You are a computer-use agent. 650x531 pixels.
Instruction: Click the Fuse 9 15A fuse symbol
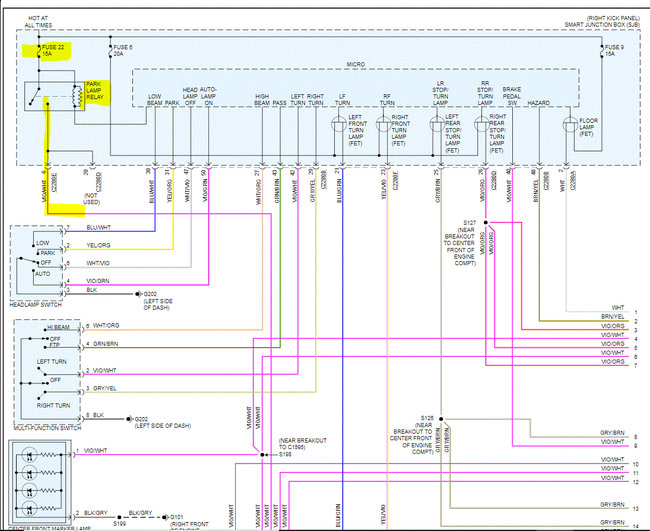tap(602, 51)
